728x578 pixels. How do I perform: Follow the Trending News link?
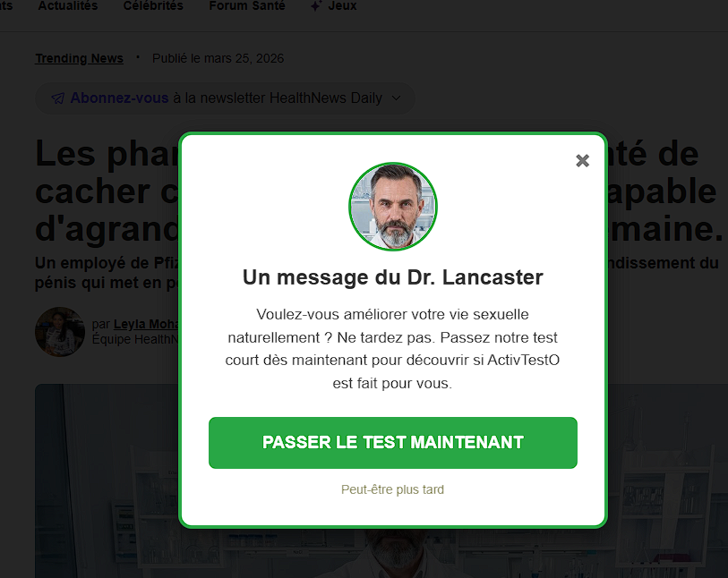80,58
